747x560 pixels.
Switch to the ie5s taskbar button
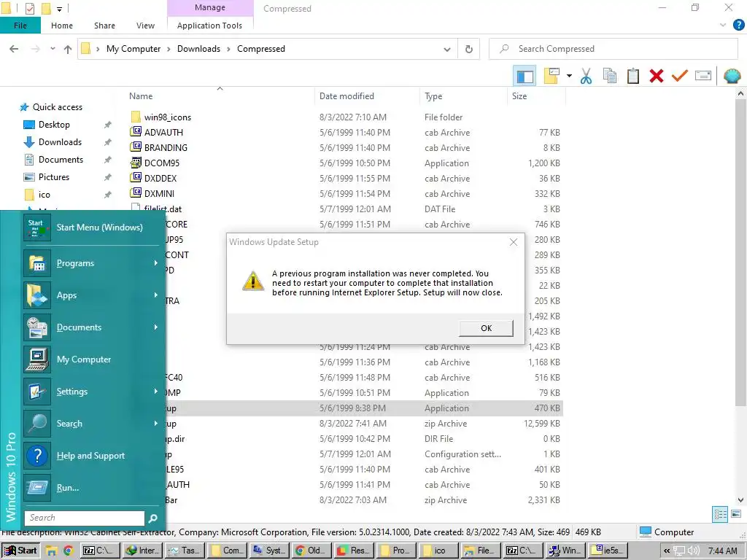click(x=608, y=551)
